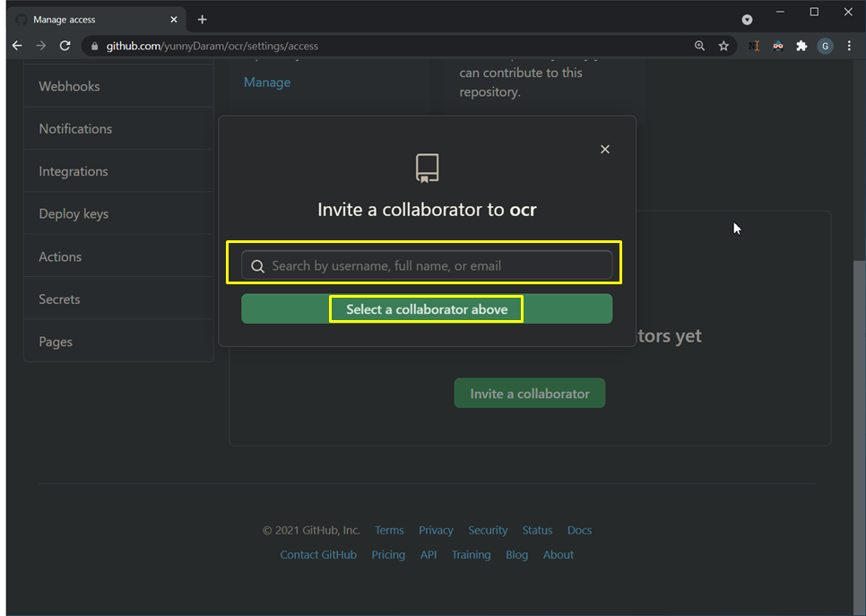Click the Select a collaborator above button
This screenshot has height=616, width=866.
coord(427,308)
